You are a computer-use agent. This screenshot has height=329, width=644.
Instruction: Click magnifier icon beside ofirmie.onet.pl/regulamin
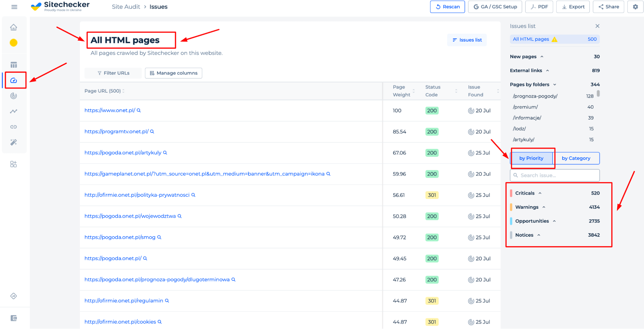[x=167, y=301]
